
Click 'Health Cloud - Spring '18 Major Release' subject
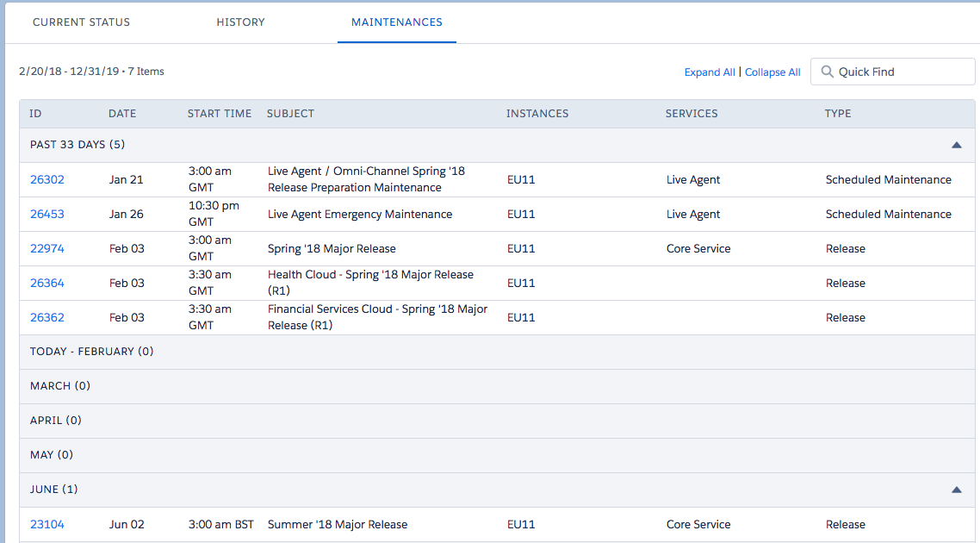(370, 283)
